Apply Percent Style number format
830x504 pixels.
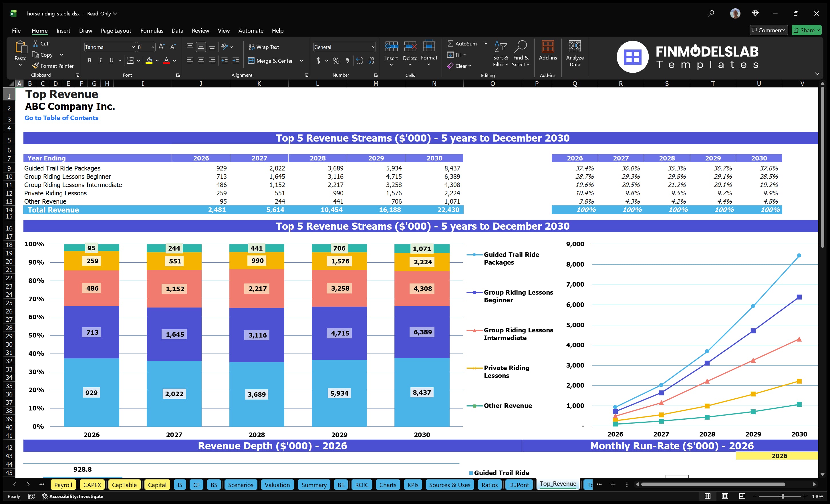coord(335,61)
